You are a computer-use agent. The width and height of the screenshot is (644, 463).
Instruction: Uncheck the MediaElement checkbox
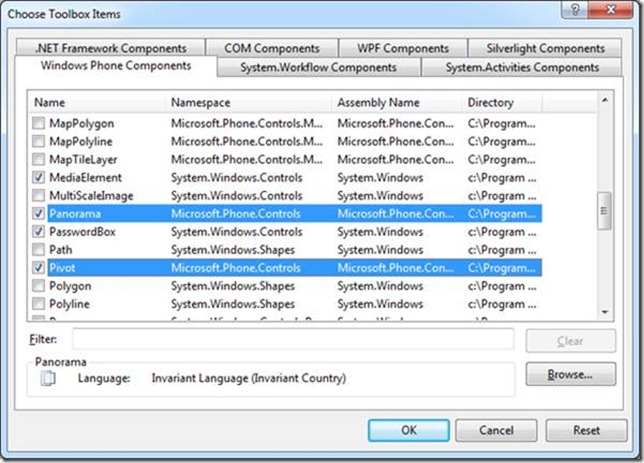click(39, 177)
